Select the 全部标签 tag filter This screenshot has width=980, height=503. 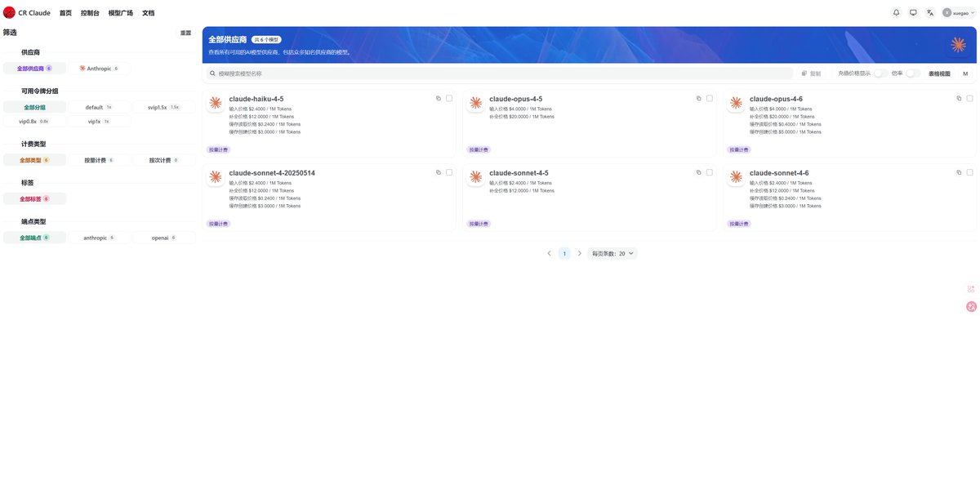coord(34,198)
